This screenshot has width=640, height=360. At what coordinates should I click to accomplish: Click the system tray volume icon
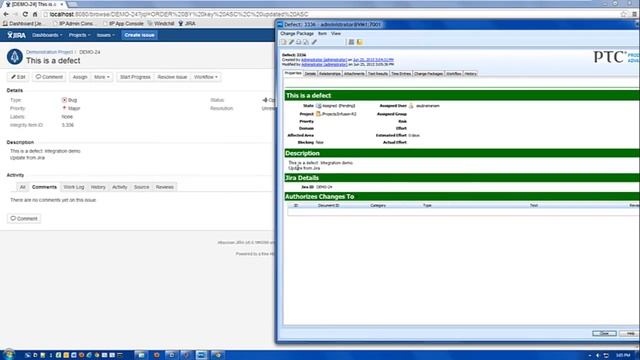[598, 356]
